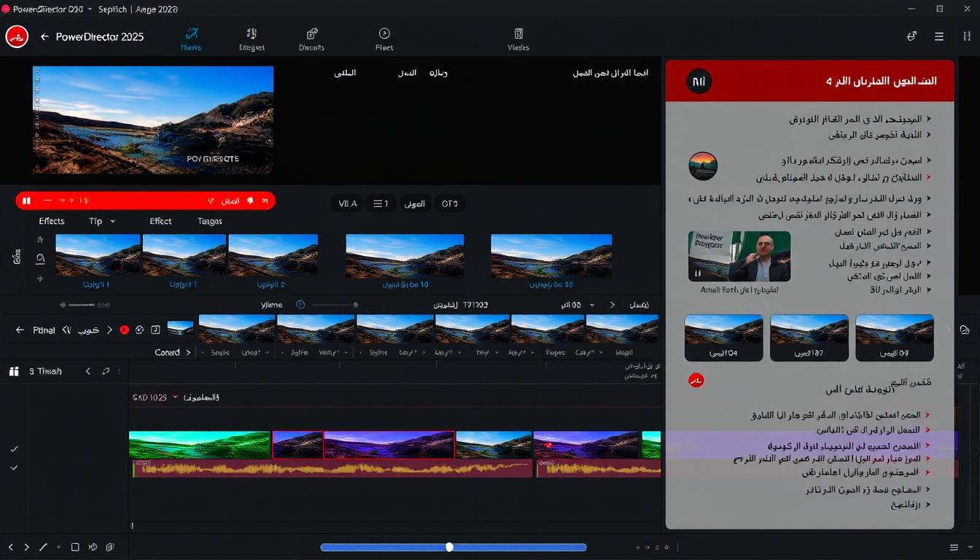
Task: Click the back arrow next to Pdnal
Action: [20, 330]
